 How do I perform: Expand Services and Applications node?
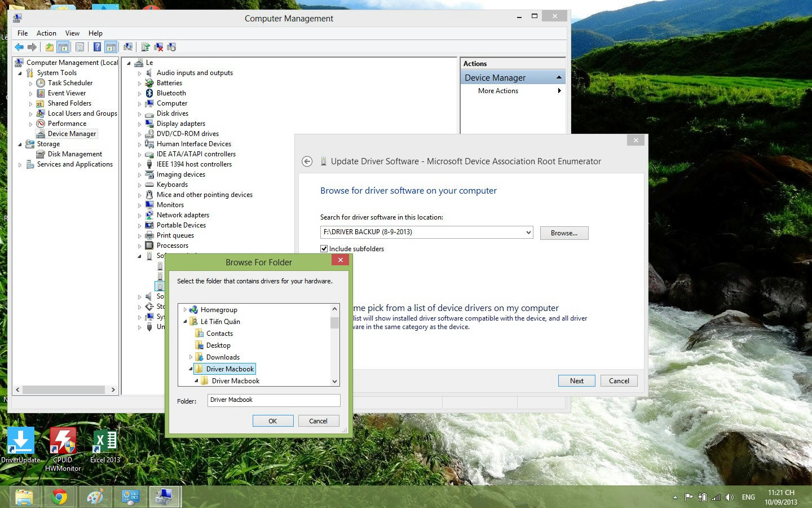coord(20,165)
